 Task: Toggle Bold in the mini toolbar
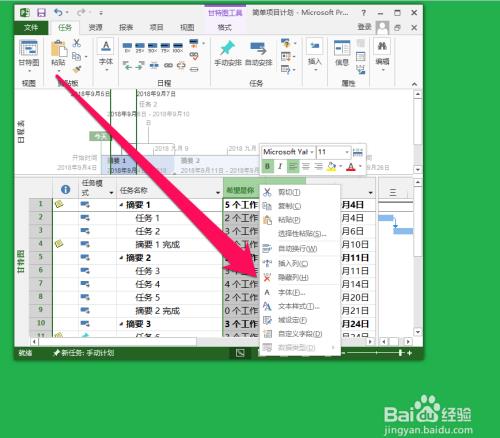coord(267,166)
